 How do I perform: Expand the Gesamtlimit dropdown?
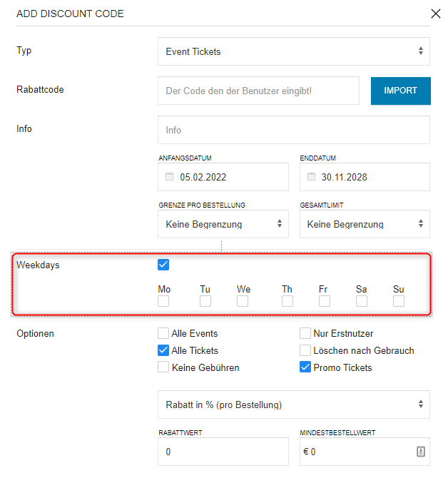[365, 224]
